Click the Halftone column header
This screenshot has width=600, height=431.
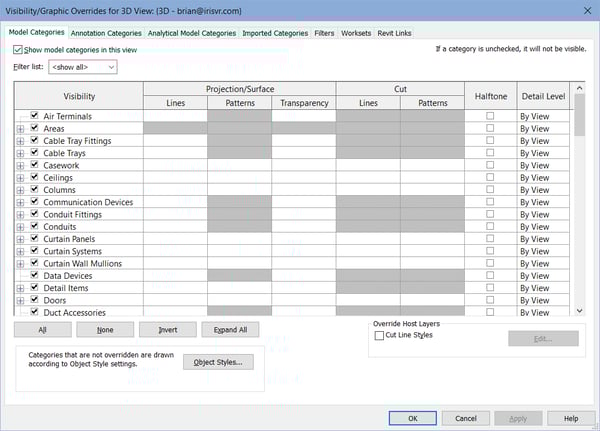click(491, 96)
